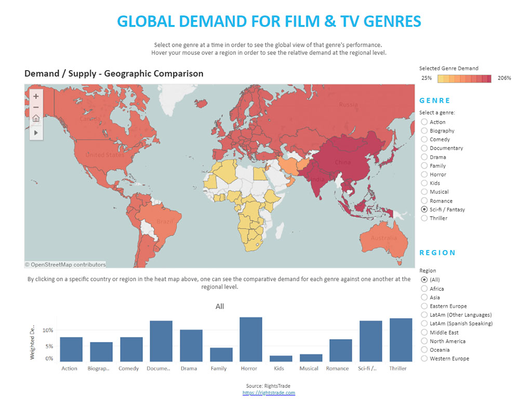Select the North America region
Viewport: 532px width, 400px height.
[424, 341]
